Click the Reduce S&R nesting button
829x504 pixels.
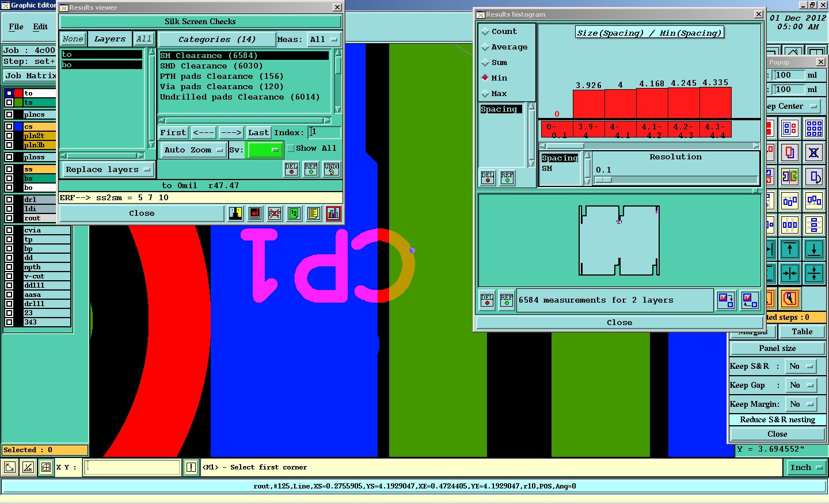coord(777,420)
